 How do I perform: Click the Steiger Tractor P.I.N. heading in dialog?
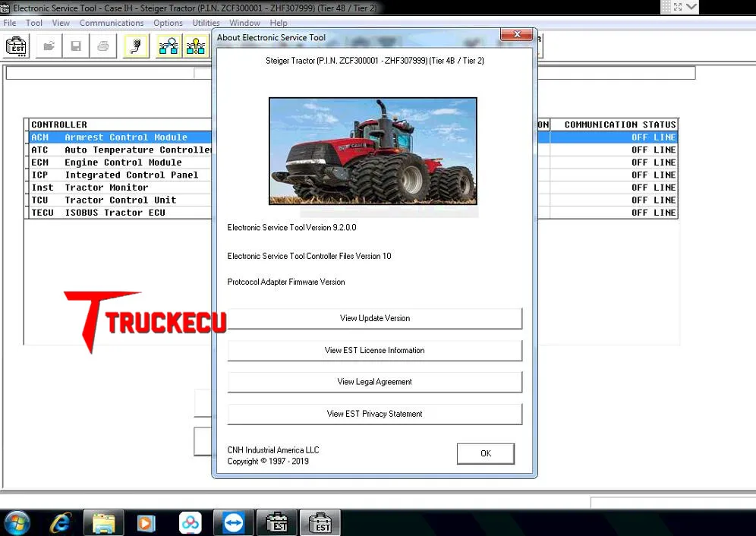pos(375,60)
